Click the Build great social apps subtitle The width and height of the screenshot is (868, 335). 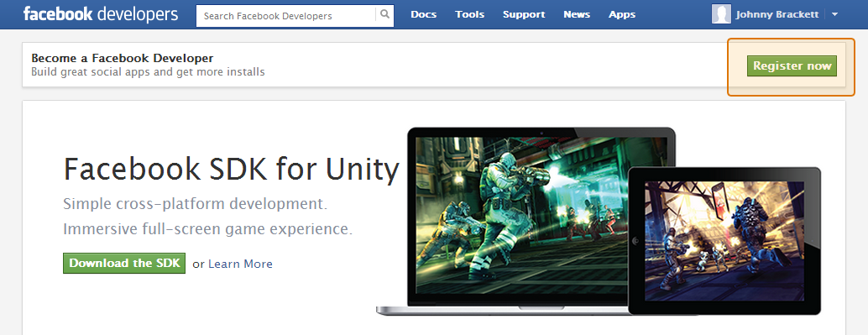tap(148, 72)
